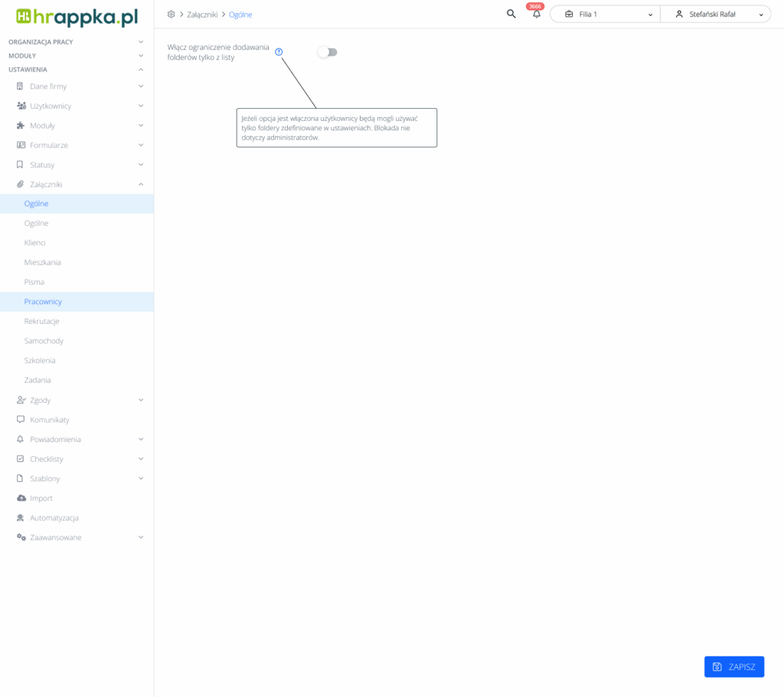
Task: Click the settings gear breadcrumb icon
Action: pos(171,15)
